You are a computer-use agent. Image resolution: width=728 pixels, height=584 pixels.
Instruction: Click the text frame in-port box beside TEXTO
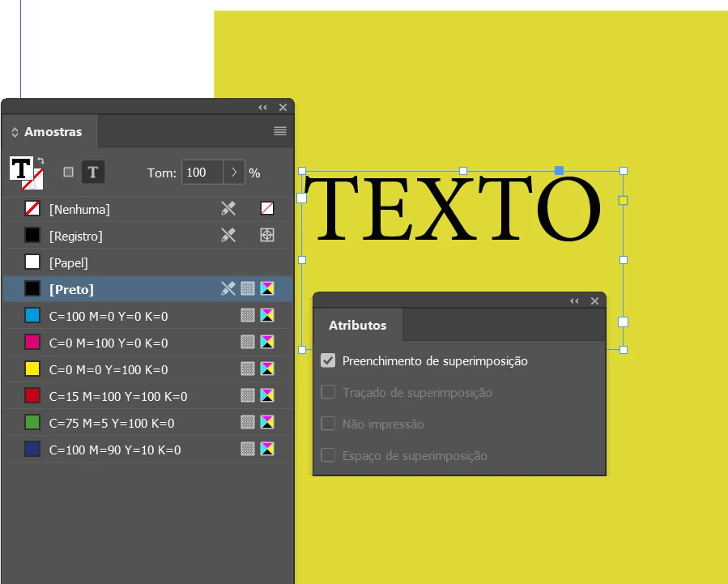point(302,198)
